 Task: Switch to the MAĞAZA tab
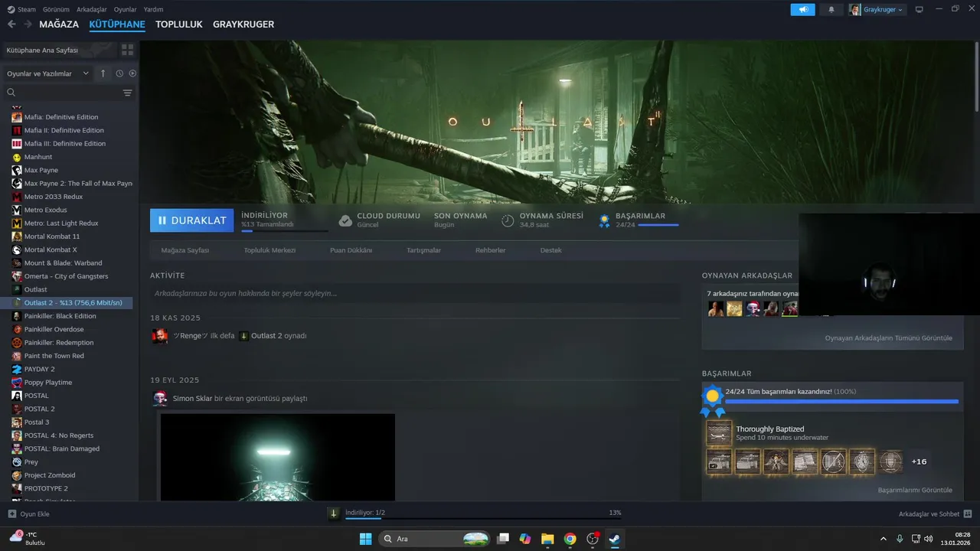(x=59, y=24)
